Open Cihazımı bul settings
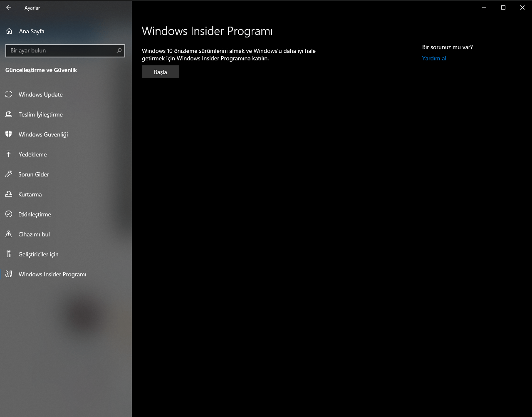The width and height of the screenshot is (532, 417). (x=66, y=234)
